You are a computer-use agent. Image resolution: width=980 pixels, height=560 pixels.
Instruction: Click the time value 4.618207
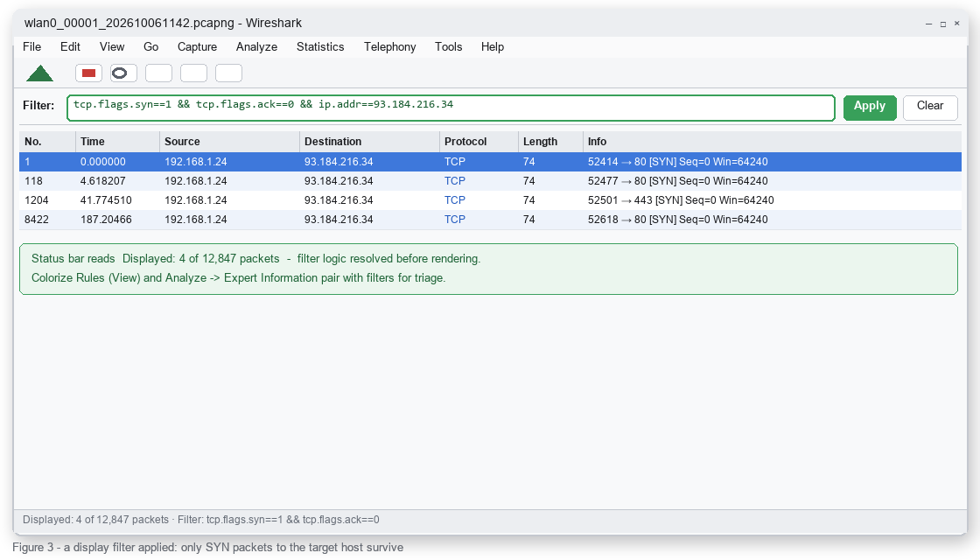(103, 181)
